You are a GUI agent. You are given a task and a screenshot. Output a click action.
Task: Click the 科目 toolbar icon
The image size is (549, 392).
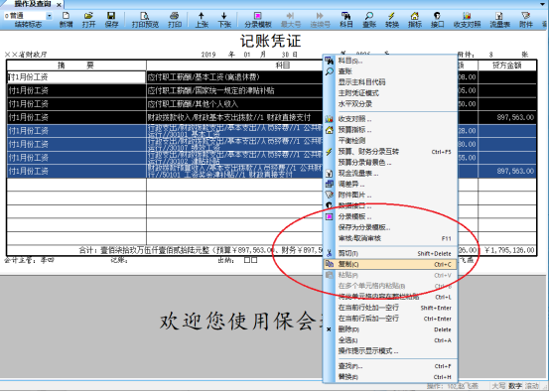tap(345, 20)
